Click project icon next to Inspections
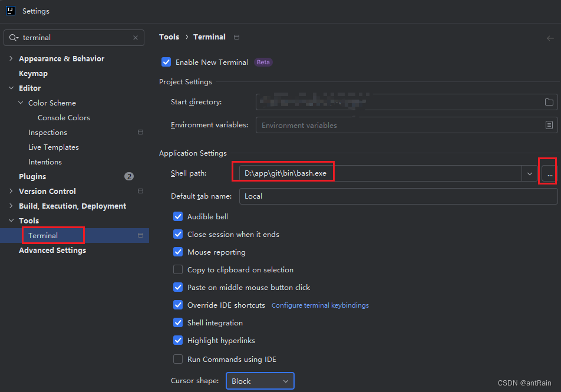Screen dimensions: 561x392 141,132
